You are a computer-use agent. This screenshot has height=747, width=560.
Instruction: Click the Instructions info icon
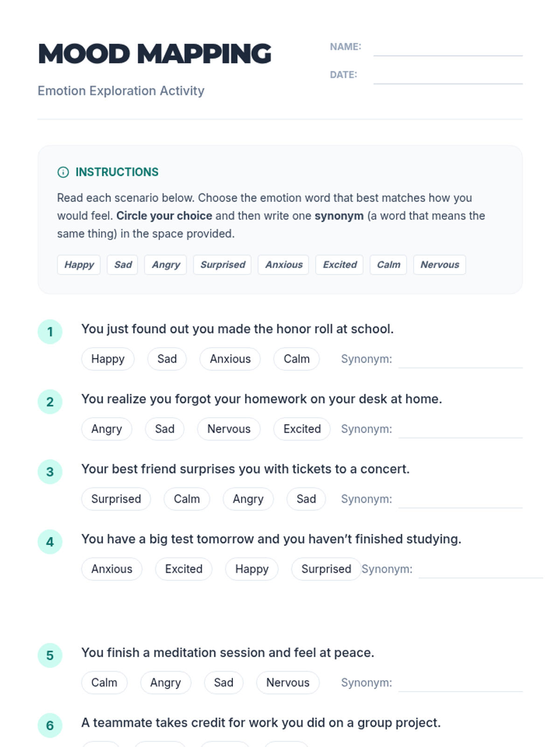(63, 172)
